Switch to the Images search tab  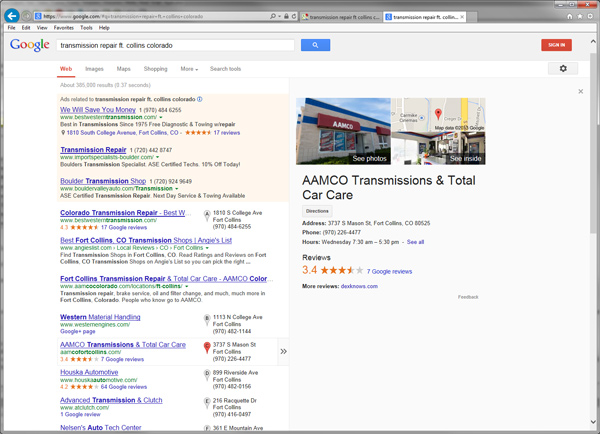94,69
